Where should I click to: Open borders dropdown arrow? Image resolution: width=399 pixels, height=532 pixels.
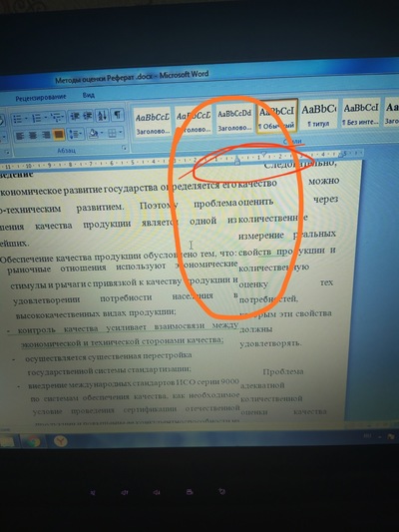click(x=121, y=133)
